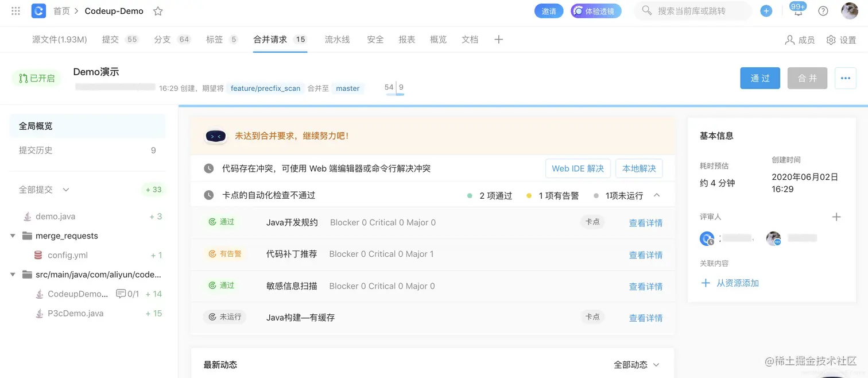Resolve conflicts with Web IDE 解决
The height and width of the screenshot is (378, 868).
(578, 168)
